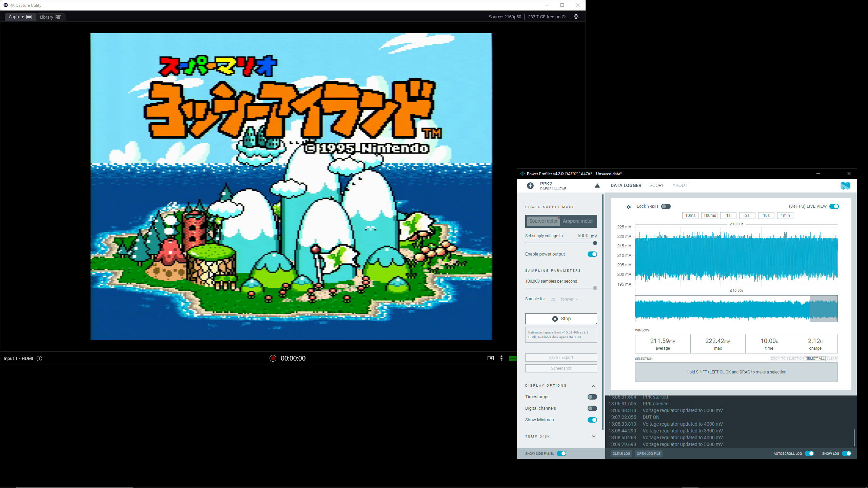The image size is (868, 488).
Task: Toggle the Lock Y-axis switch
Action: [666, 206]
